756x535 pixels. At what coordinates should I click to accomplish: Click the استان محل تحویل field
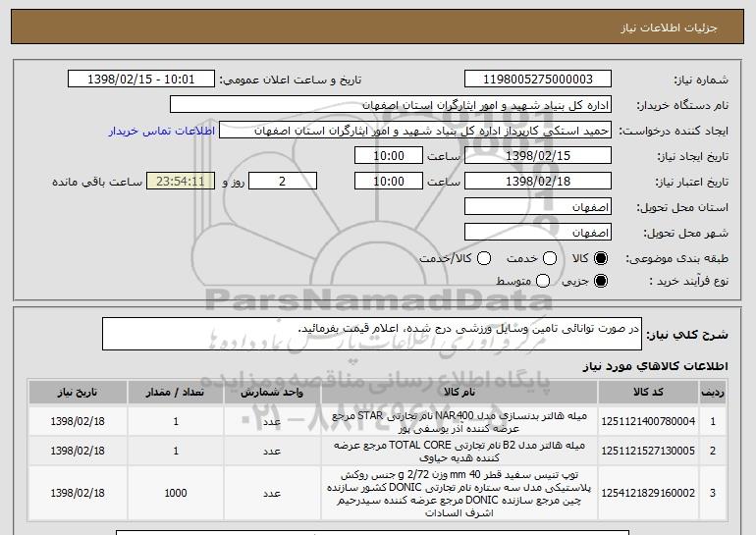coord(538,207)
